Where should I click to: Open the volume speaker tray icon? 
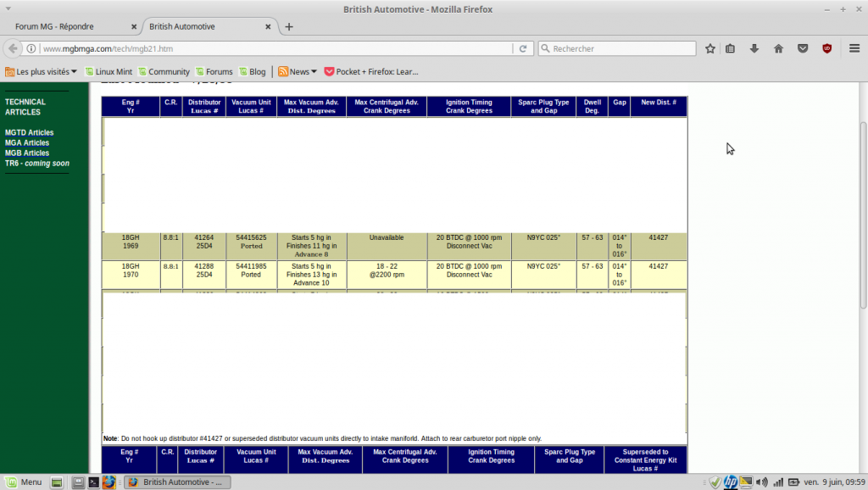(x=762, y=482)
